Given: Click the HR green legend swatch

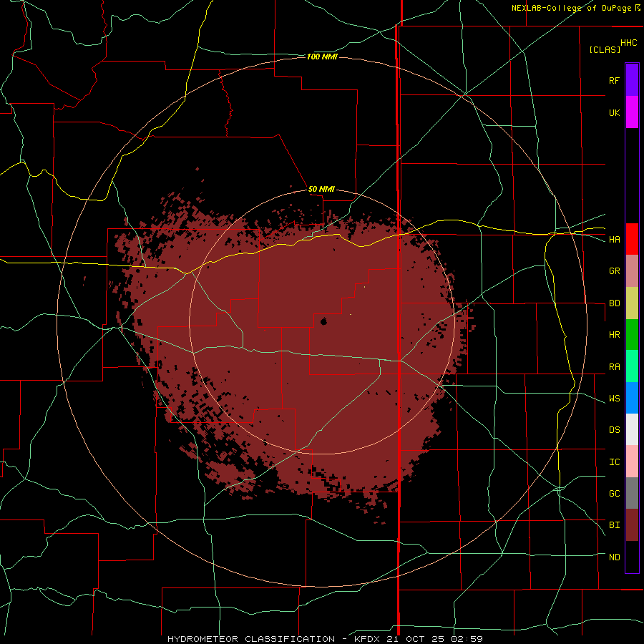Looking at the screenshot, I should point(632,335).
